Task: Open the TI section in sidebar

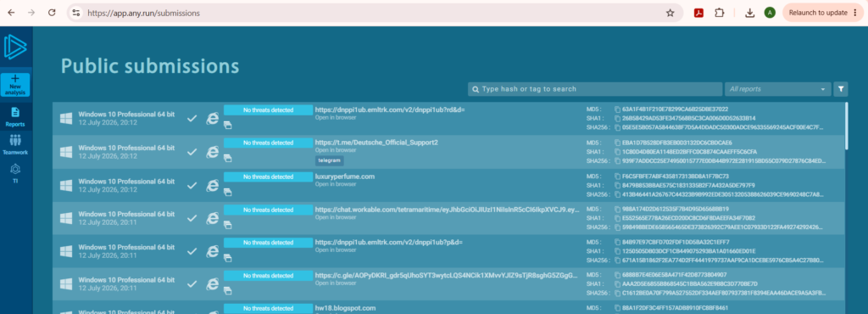Action: coord(15,173)
